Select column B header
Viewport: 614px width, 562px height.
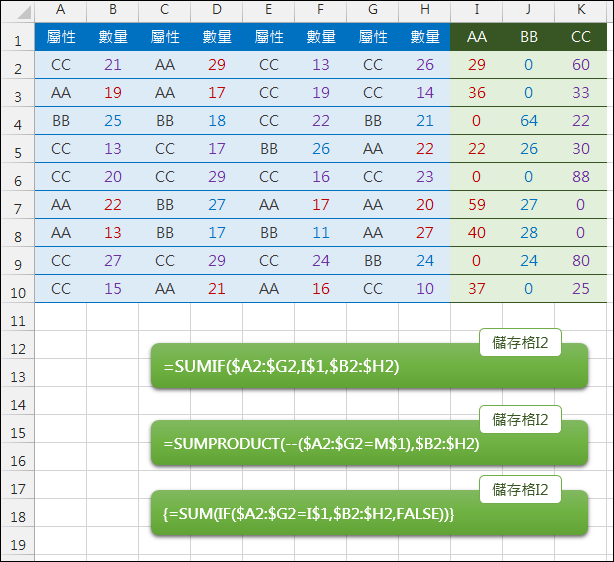(x=112, y=9)
